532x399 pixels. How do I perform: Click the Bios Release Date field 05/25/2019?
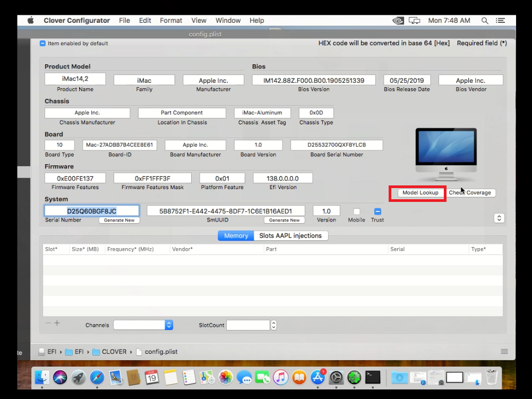click(407, 80)
